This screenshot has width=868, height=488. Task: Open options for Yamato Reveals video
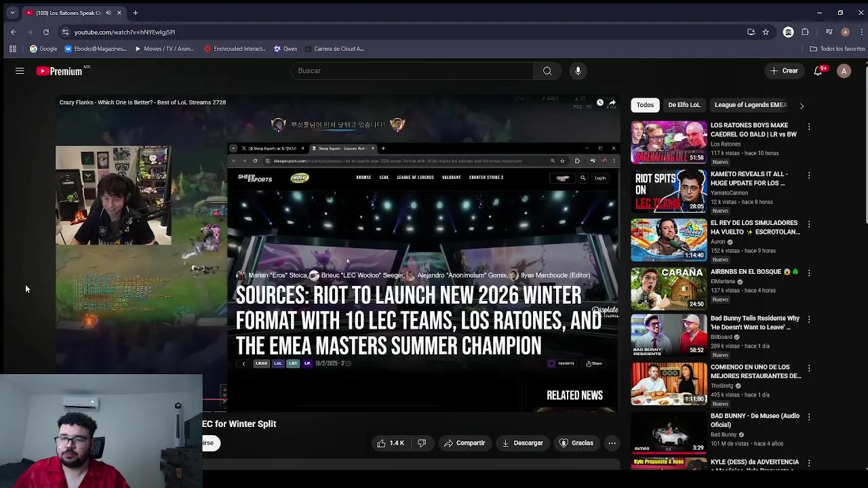808,175
